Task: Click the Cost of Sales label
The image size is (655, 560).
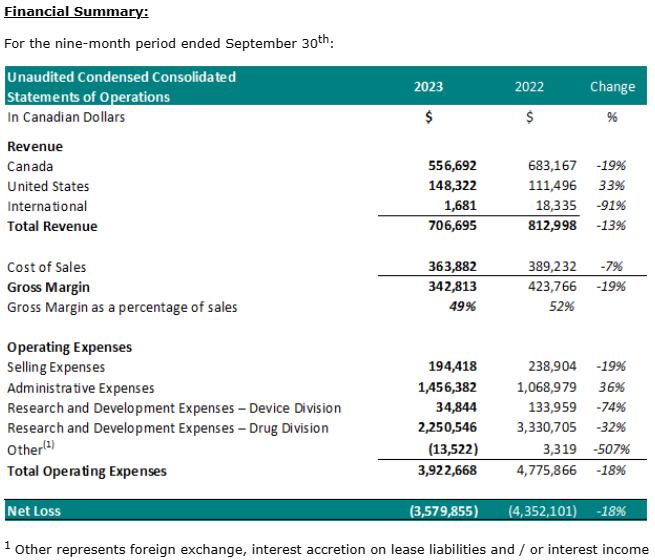Action: tap(47, 267)
